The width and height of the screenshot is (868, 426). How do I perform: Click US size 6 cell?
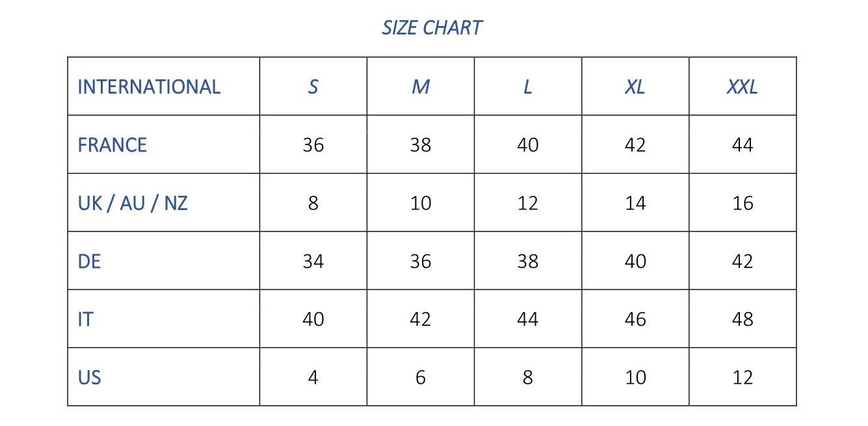[x=421, y=377]
